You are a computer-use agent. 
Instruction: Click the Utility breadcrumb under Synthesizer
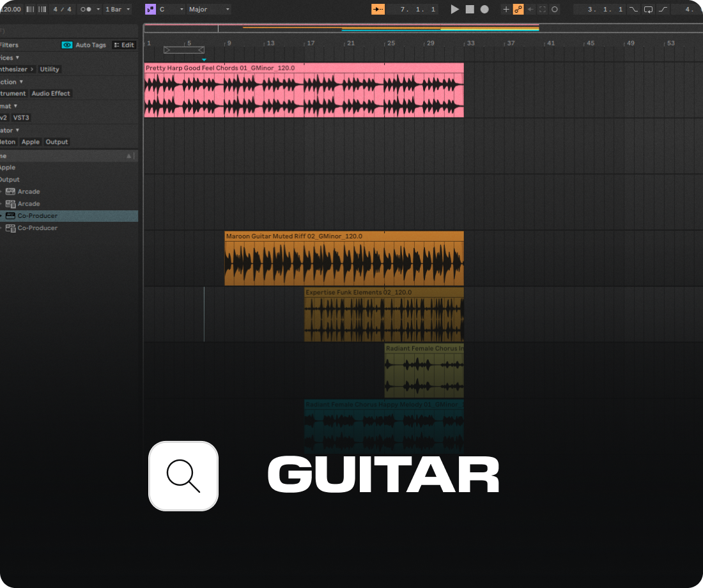(49, 69)
